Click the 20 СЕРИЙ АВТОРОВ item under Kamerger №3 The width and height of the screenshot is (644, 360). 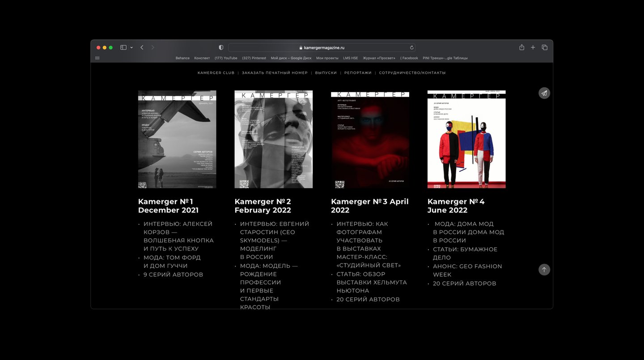pos(368,300)
